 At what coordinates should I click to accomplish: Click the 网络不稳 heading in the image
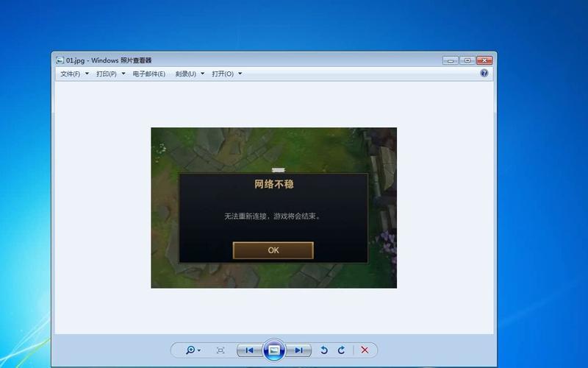(x=274, y=184)
